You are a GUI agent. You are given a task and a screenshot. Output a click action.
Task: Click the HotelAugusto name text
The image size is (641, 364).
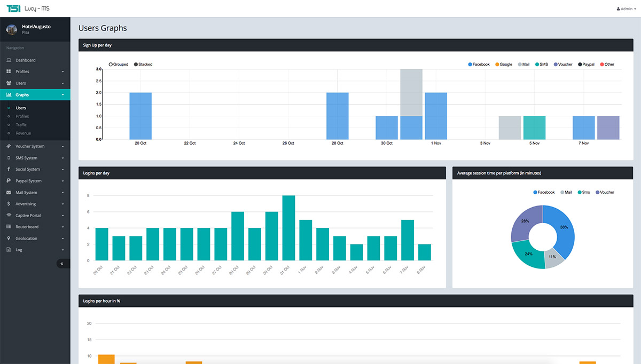coord(36,27)
